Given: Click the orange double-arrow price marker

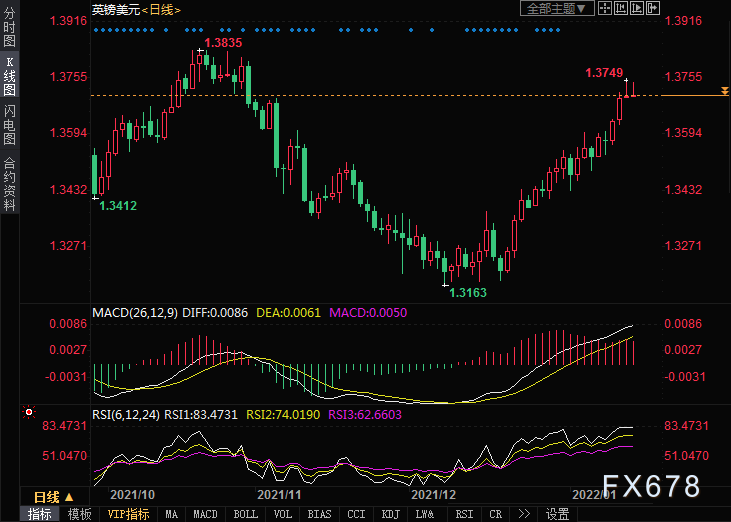Looking at the screenshot, I should click(x=723, y=92).
